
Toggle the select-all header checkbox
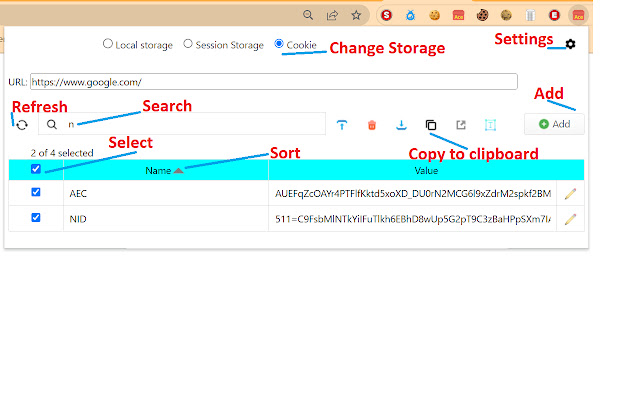[x=36, y=169]
